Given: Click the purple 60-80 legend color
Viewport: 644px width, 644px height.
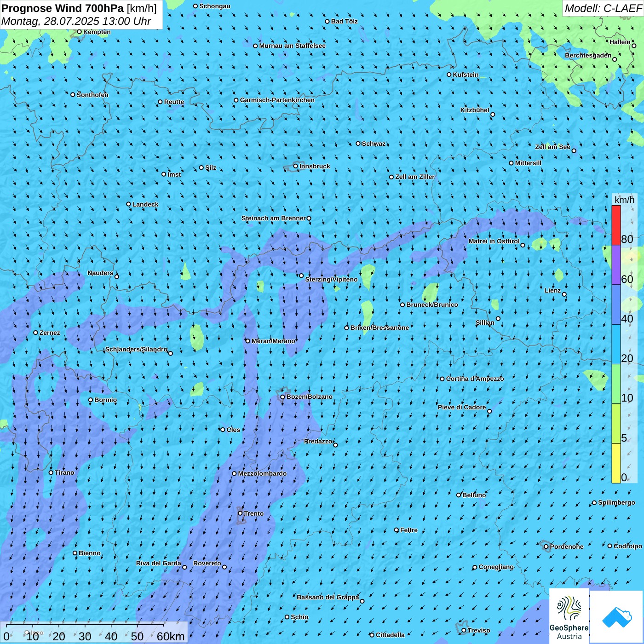Looking at the screenshot, I should (616, 265).
